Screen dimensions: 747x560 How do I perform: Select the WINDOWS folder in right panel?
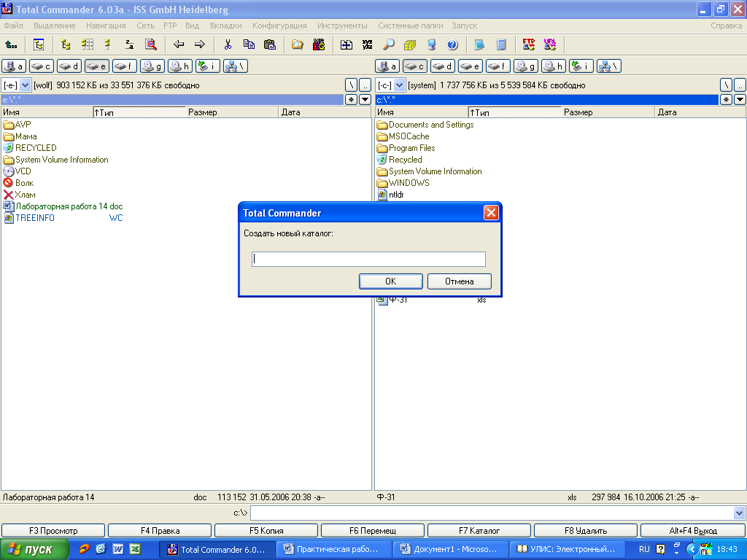tap(403, 183)
